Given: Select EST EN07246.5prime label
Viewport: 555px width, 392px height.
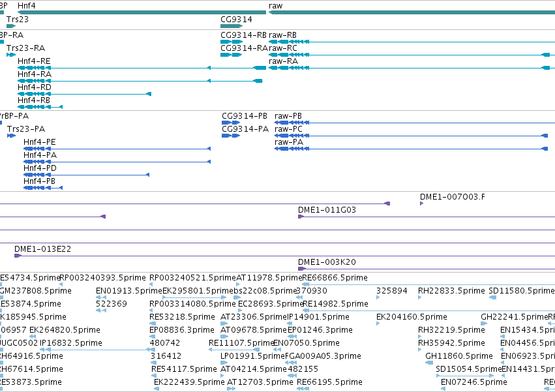Looking at the screenshot, I should coord(474,382).
